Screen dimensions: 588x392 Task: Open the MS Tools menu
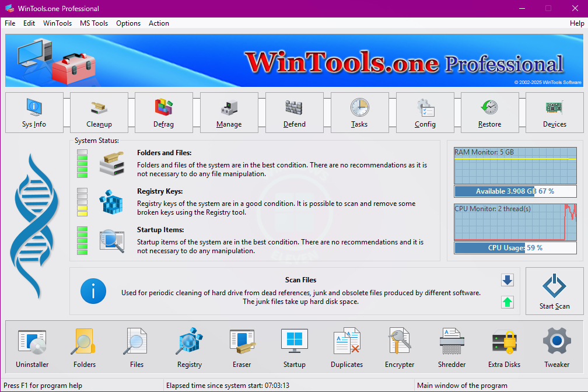[94, 23]
